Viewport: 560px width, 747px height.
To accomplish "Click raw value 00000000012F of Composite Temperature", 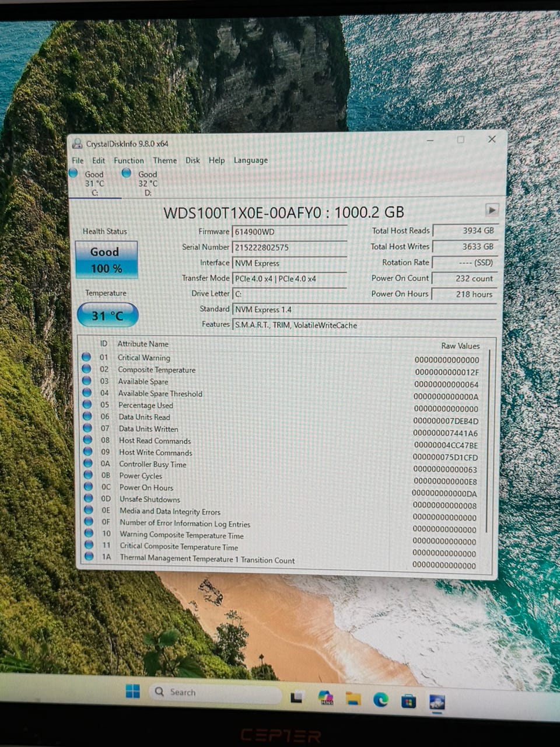I will (x=447, y=372).
